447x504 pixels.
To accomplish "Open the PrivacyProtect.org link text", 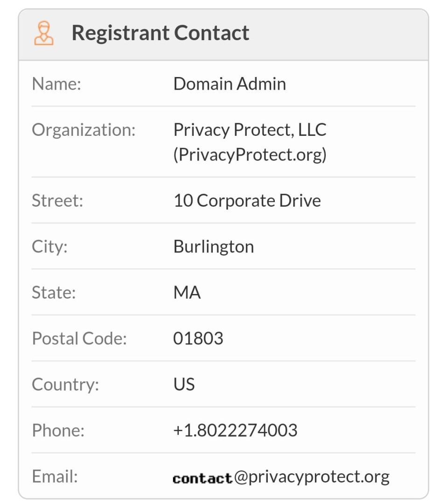I will [x=250, y=154].
